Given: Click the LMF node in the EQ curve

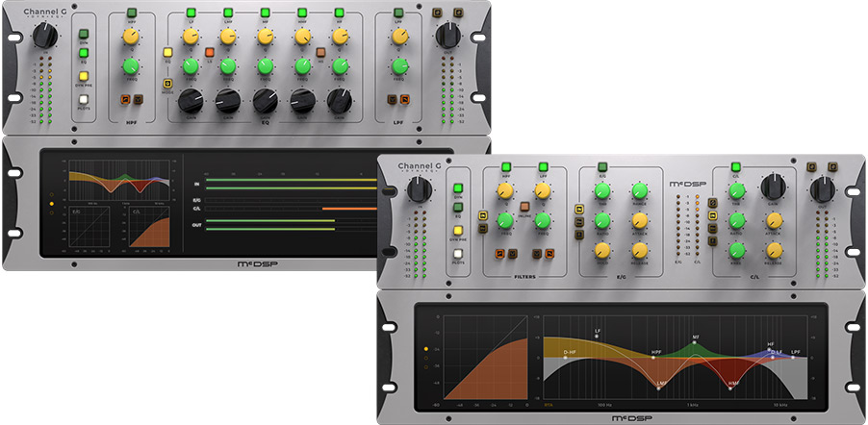Looking at the screenshot, I should [x=659, y=388].
